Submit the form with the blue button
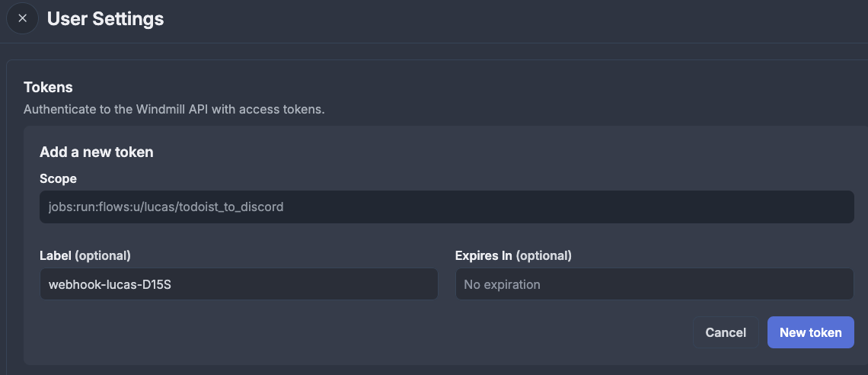Screen dimensions: 868x375 pos(810,332)
